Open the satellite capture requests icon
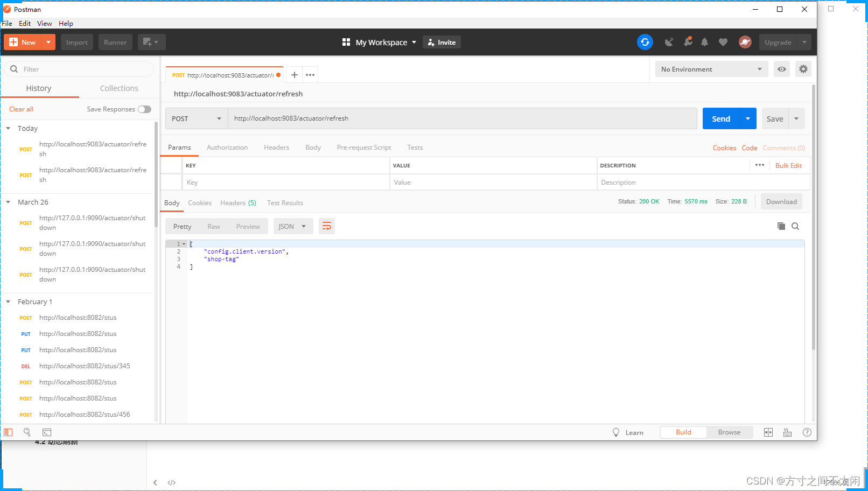This screenshot has width=868, height=491. coord(669,42)
